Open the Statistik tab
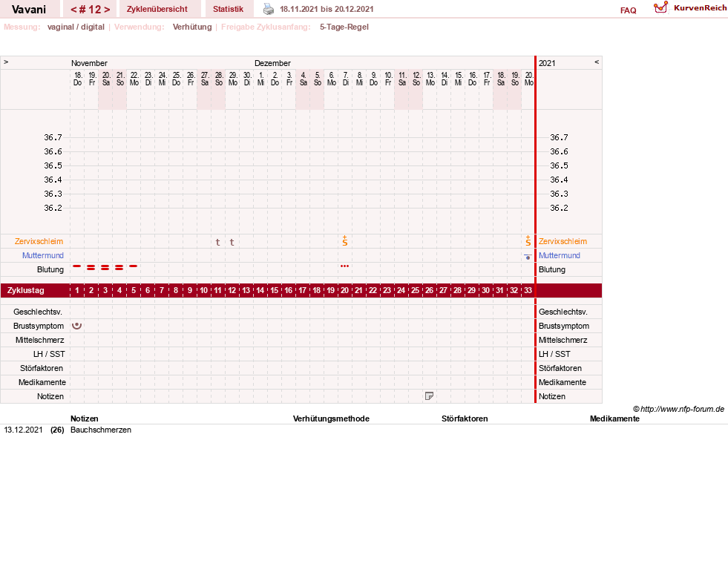Viewport: 728px width, 581px height. [x=228, y=9]
